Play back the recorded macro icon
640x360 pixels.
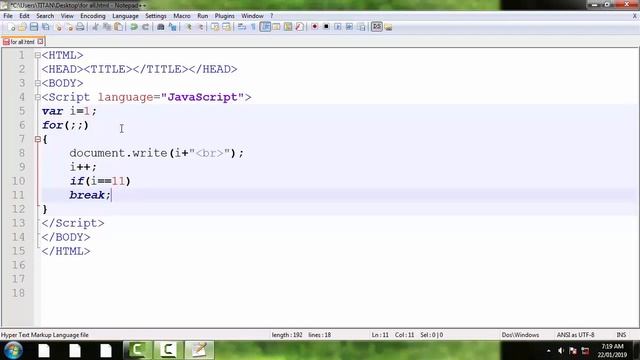338,27
